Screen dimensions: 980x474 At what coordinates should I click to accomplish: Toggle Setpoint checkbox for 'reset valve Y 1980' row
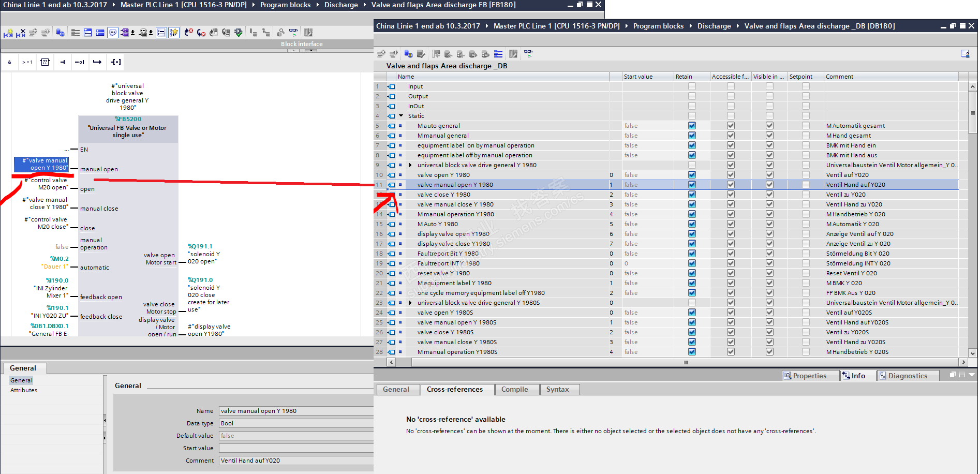806,273
